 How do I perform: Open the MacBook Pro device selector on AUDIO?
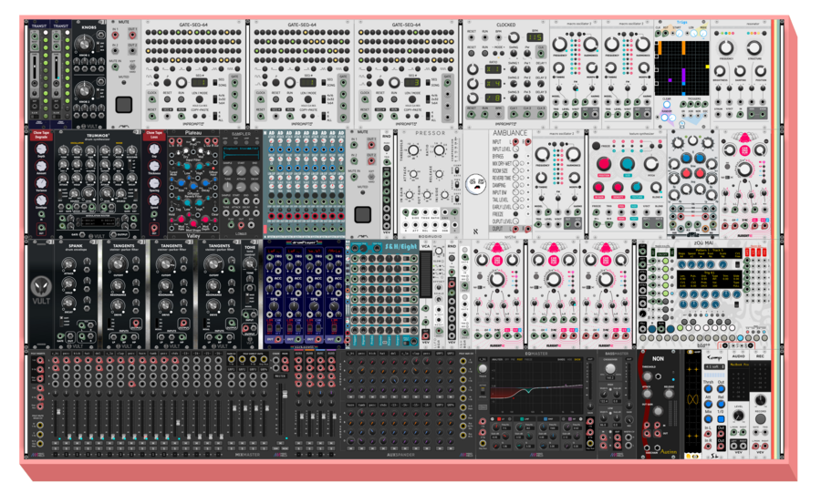click(738, 365)
